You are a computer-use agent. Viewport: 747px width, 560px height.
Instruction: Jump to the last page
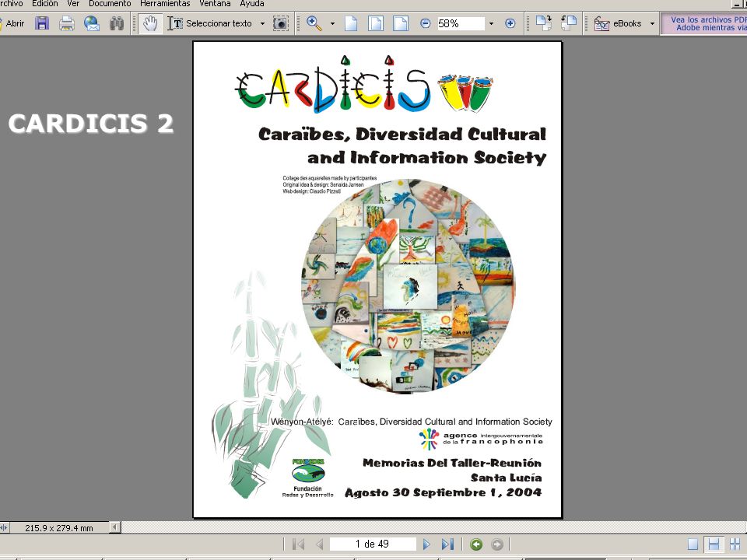click(447, 544)
